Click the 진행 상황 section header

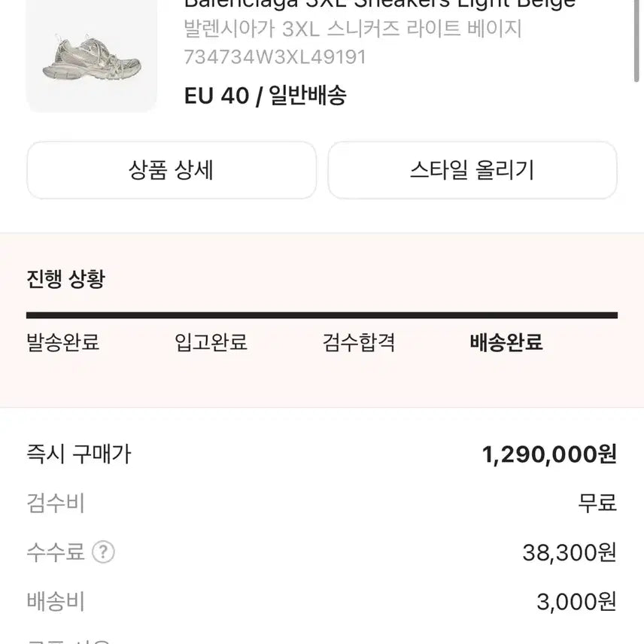[65, 279]
